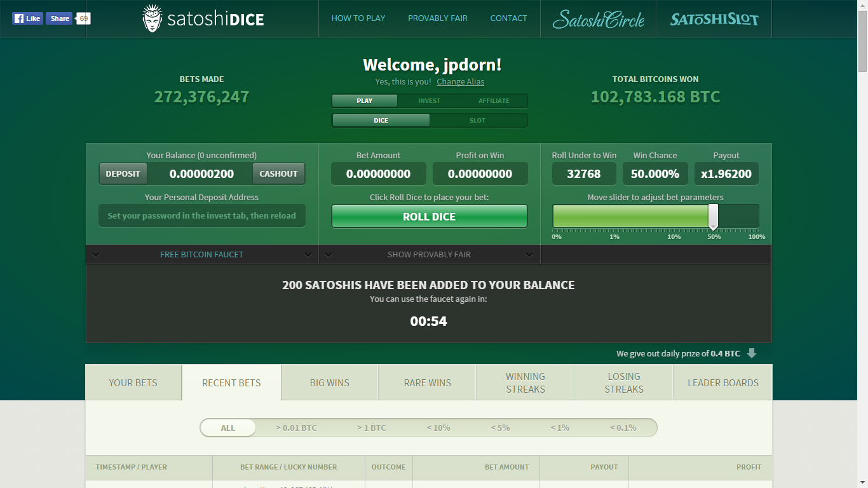
Task: Open the LEADER BOARDS tab
Action: [x=722, y=382]
